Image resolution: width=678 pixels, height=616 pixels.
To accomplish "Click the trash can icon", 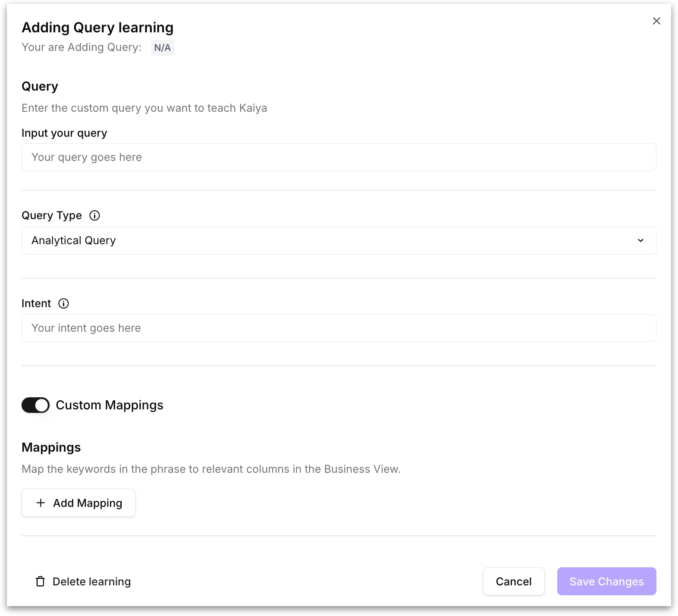I will pyautogui.click(x=40, y=581).
